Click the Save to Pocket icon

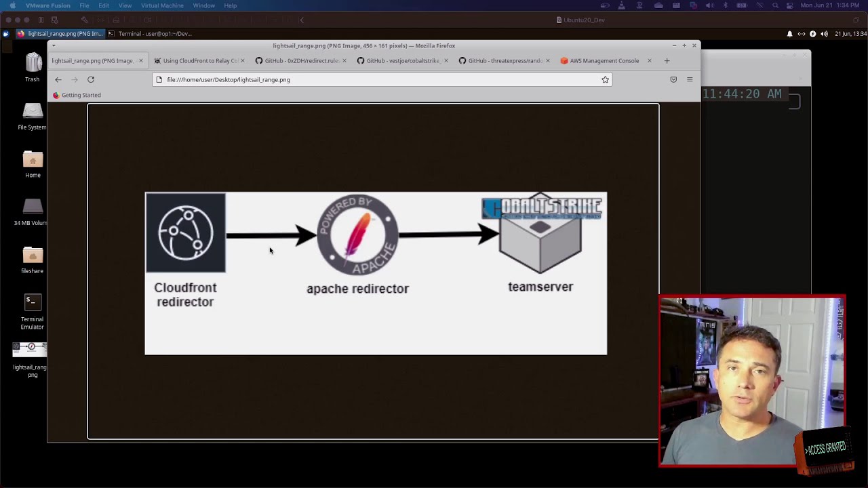[673, 79]
